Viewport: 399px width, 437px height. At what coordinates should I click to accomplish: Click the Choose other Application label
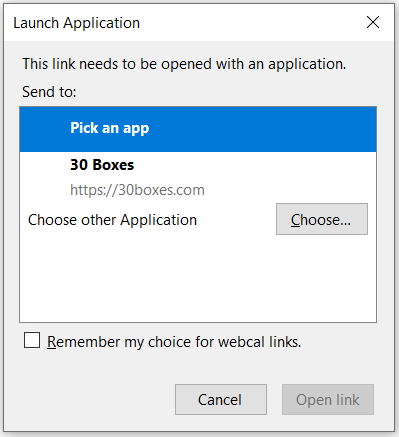tap(112, 220)
